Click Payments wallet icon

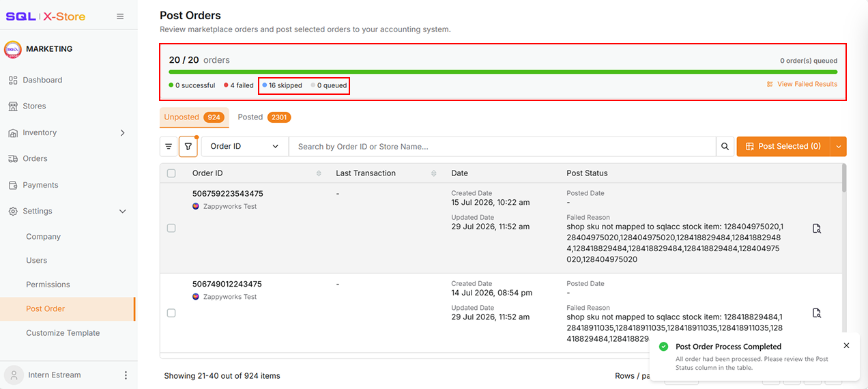tap(13, 185)
